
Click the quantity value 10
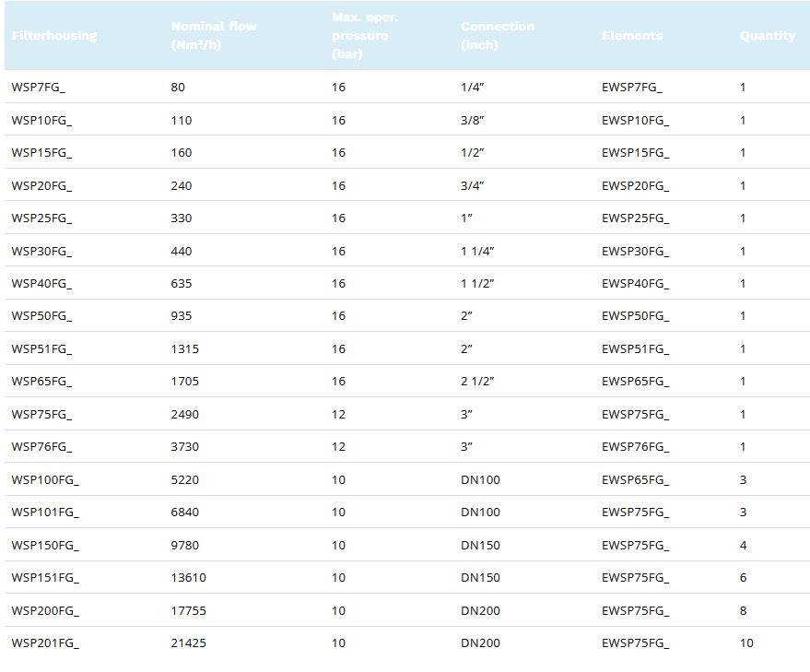pyautogui.click(x=746, y=643)
